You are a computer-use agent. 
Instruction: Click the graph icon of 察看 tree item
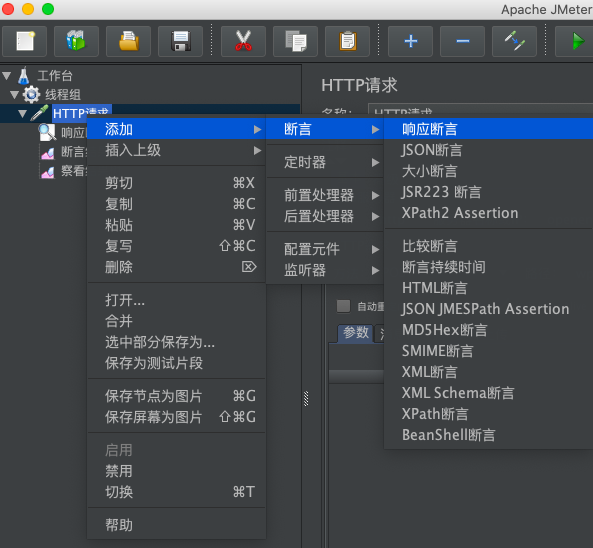click(x=48, y=171)
